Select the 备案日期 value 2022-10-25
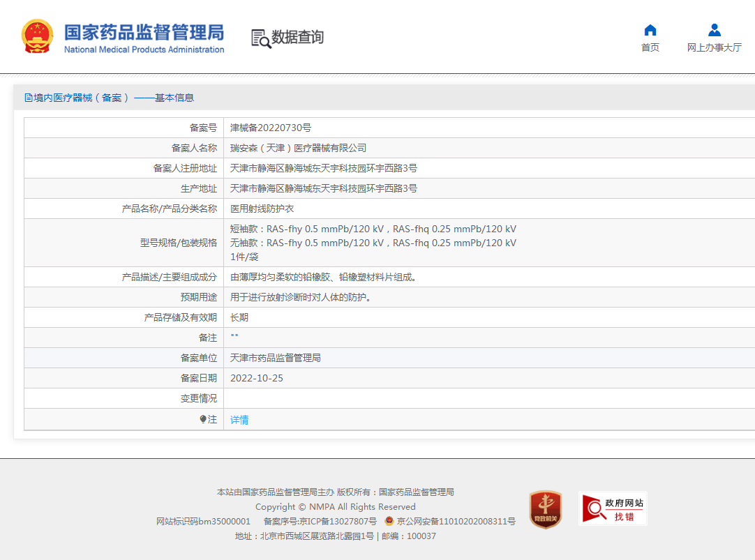 (x=256, y=378)
